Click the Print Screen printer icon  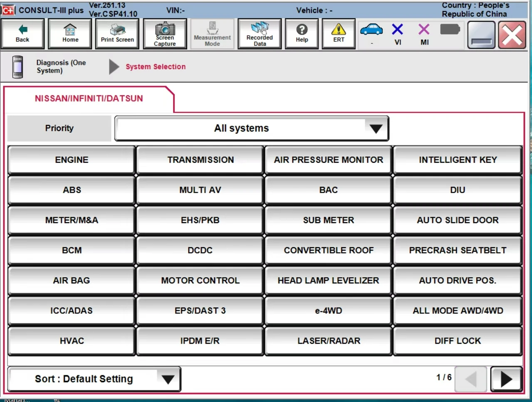point(117,34)
